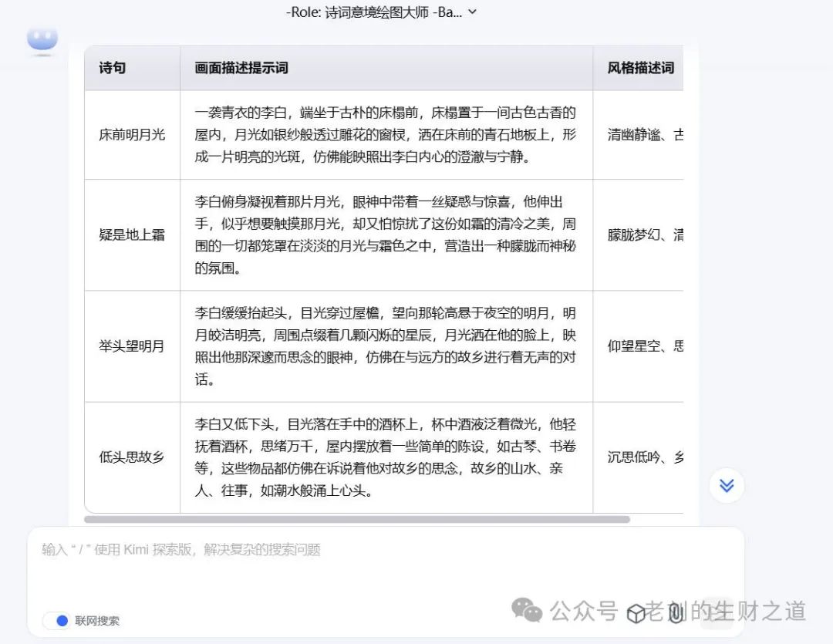Click the description starting with 一袭青衣的李白
The width and height of the screenshot is (833, 644).
[x=386, y=135]
